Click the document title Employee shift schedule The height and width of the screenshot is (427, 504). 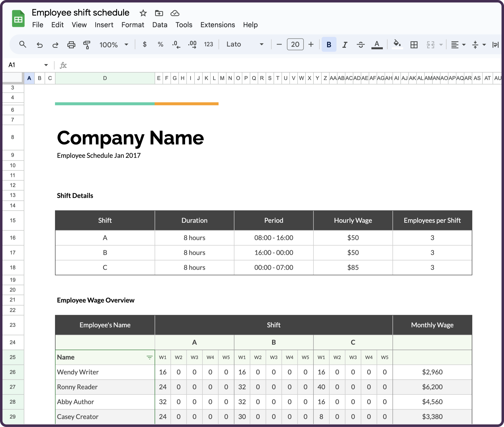tap(81, 13)
